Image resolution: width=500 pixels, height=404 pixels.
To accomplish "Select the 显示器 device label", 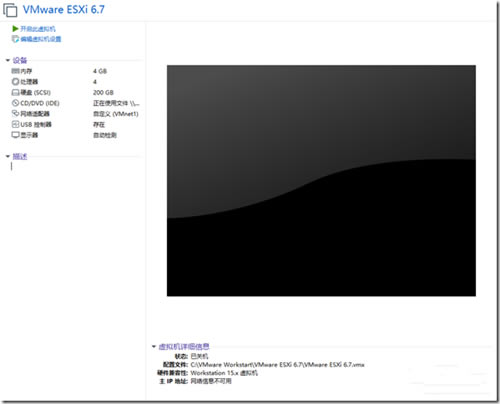I will [29, 135].
